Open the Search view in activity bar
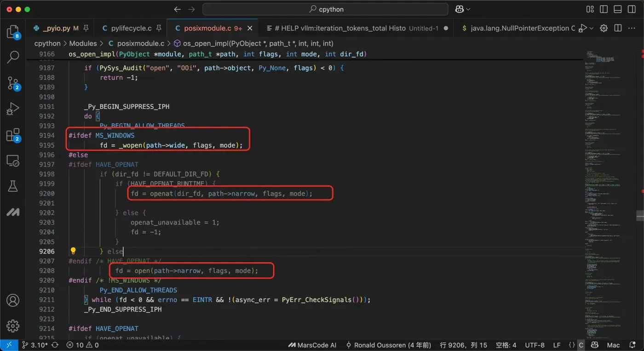 coord(12,58)
